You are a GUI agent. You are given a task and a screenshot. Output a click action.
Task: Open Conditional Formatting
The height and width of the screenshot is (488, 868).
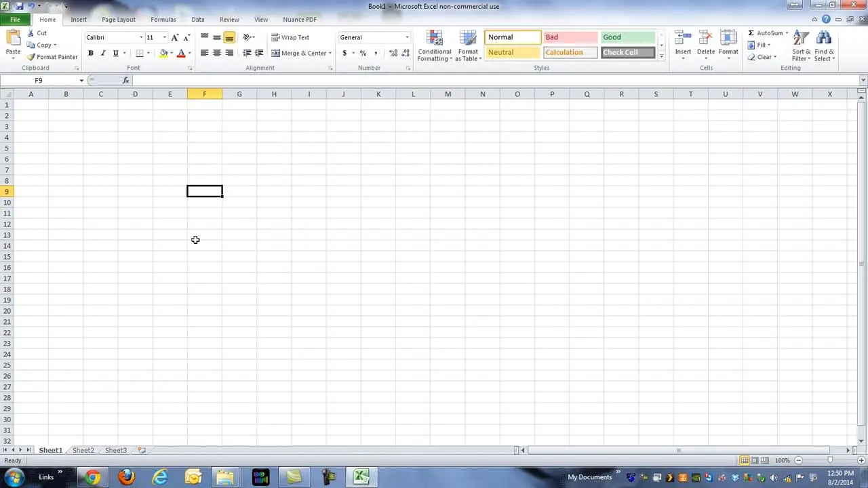coord(434,46)
